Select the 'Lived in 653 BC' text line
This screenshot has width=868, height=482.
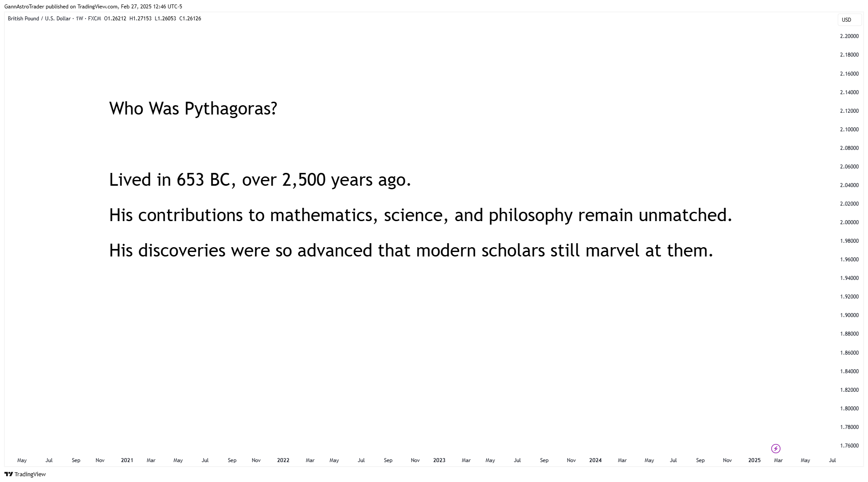[x=260, y=180]
